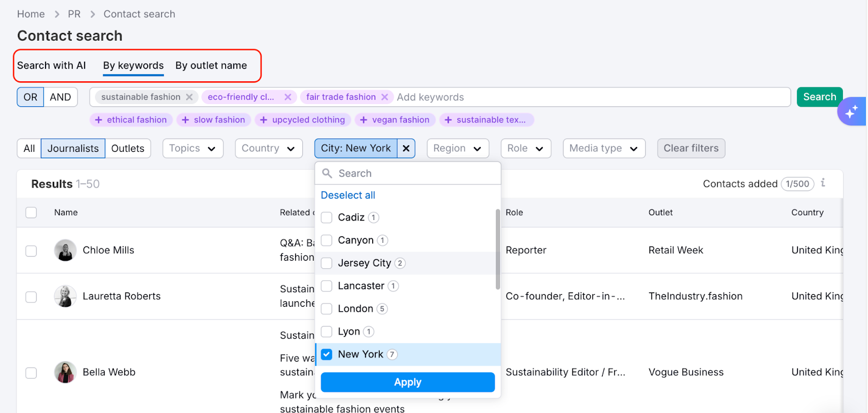Add upcycled clothing suggested keyword
This screenshot has width=868, height=413.
coord(302,120)
